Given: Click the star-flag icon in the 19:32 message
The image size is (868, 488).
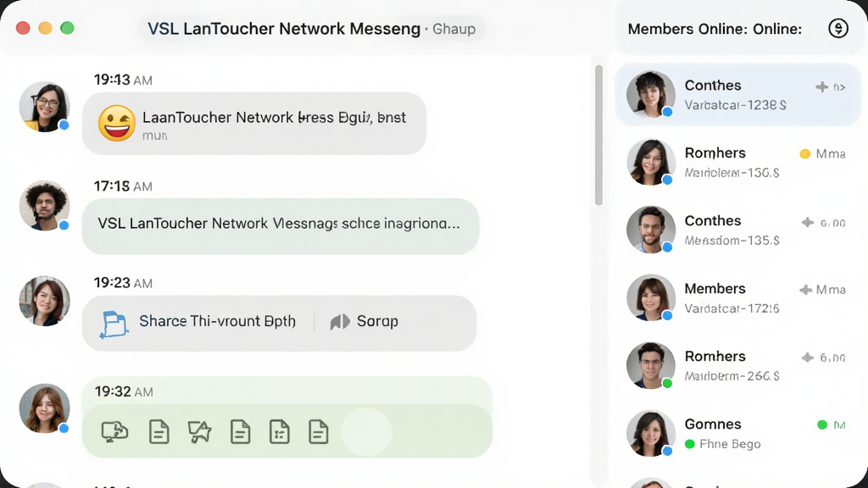Looking at the screenshot, I should tap(199, 431).
